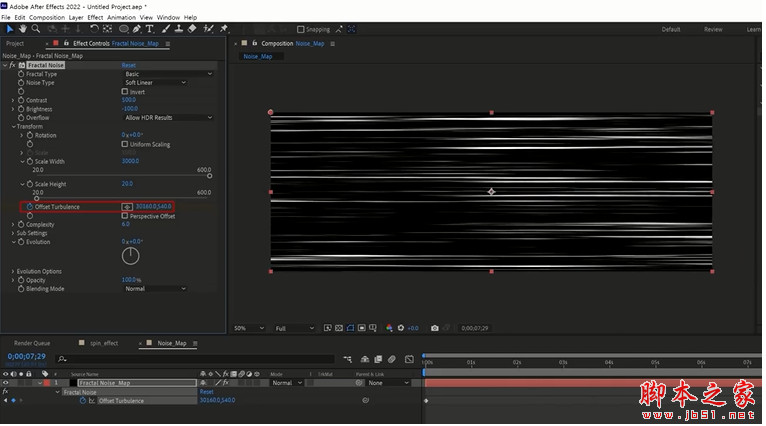
Task: Click the Evolution angle dial
Action: point(130,256)
